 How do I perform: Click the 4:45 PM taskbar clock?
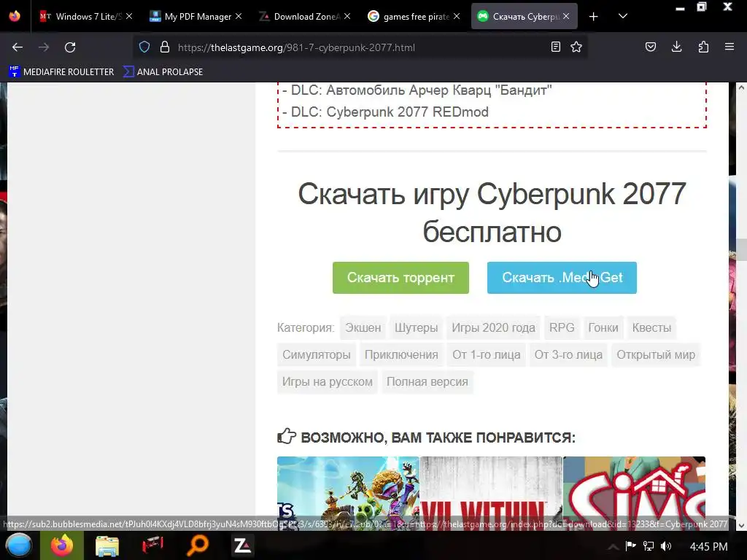click(708, 547)
